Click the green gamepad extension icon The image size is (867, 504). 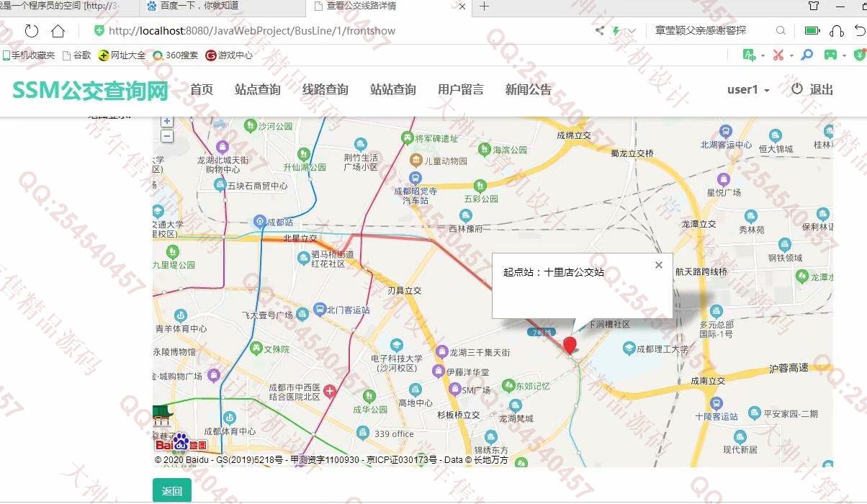pos(830,55)
